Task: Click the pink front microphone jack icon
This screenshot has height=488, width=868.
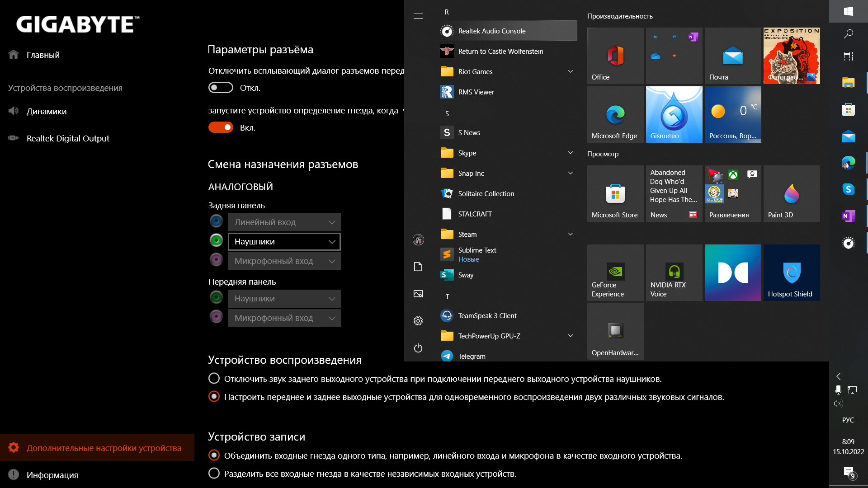Action: [217, 316]
